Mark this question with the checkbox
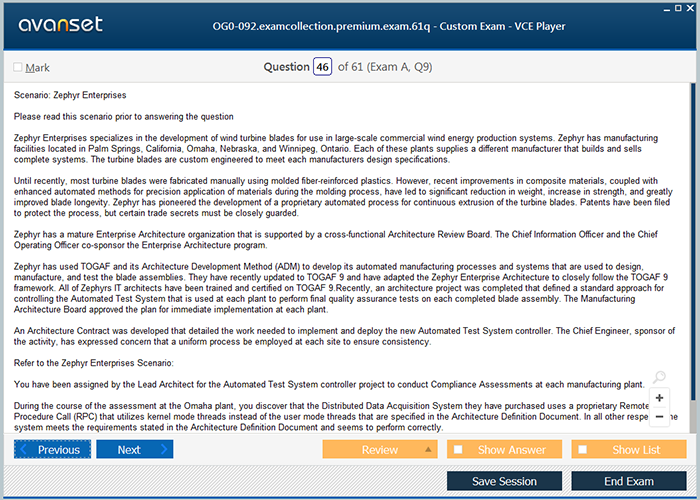This screenshot has width=700, height=500. point(18,68)
